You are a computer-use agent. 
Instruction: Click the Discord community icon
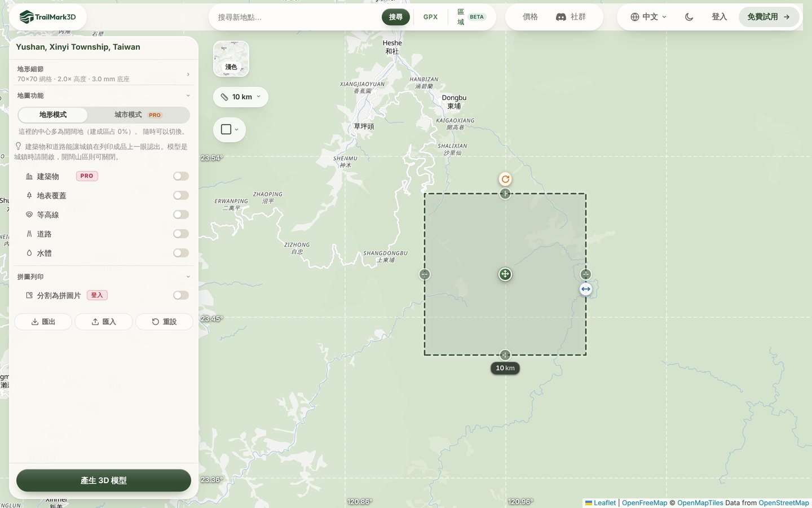coord(561,17)
